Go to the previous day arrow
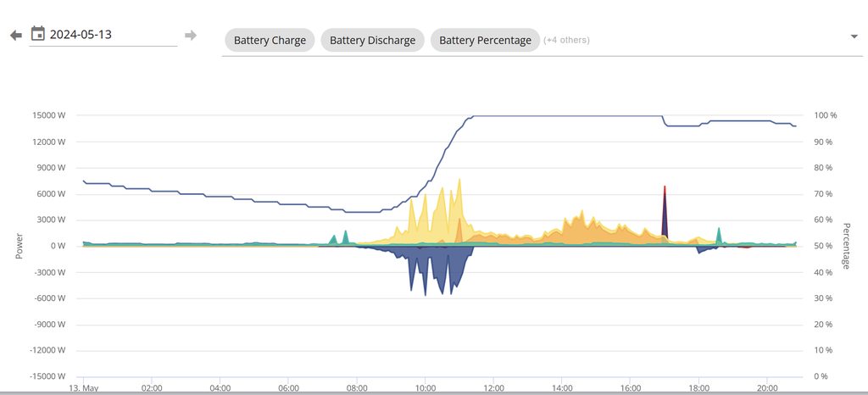 pyautogui.click(x=15, y=35)
